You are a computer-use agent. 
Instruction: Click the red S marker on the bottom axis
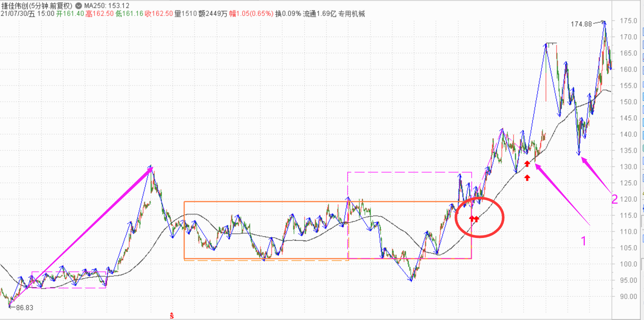tap(172, 316)
